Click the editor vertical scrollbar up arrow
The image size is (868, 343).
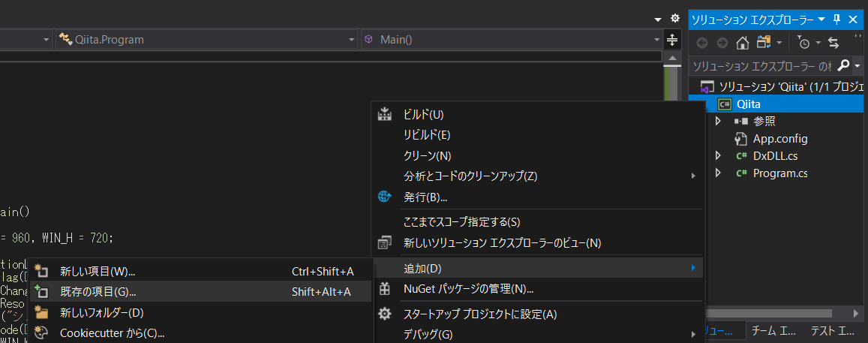pos(672,59)
